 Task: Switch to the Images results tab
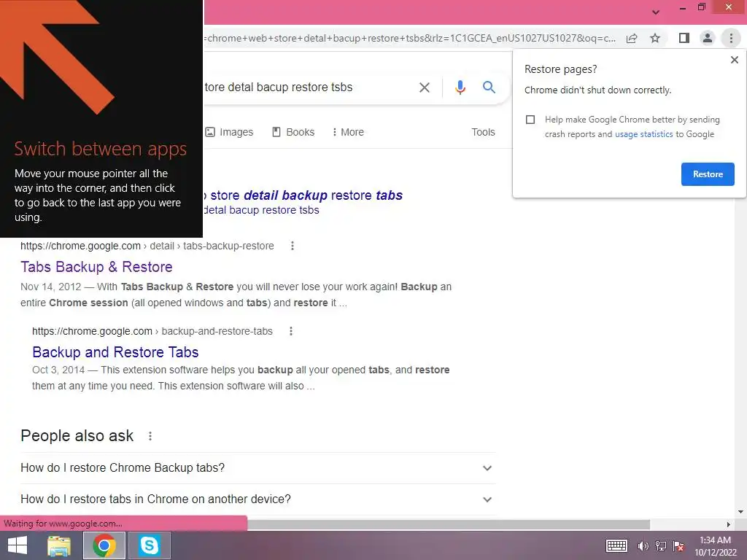coord(229,132)
